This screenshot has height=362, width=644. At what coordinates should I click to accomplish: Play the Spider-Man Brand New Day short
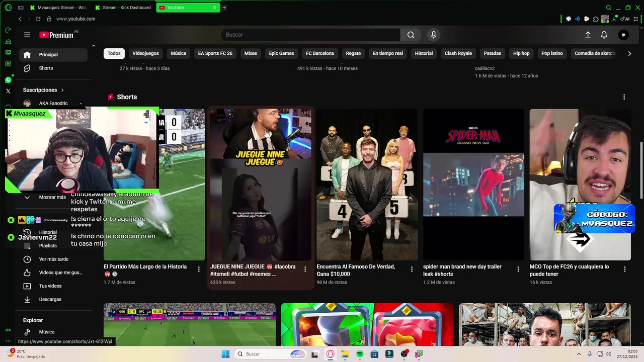pyautogui.click(x=473, y=185)
